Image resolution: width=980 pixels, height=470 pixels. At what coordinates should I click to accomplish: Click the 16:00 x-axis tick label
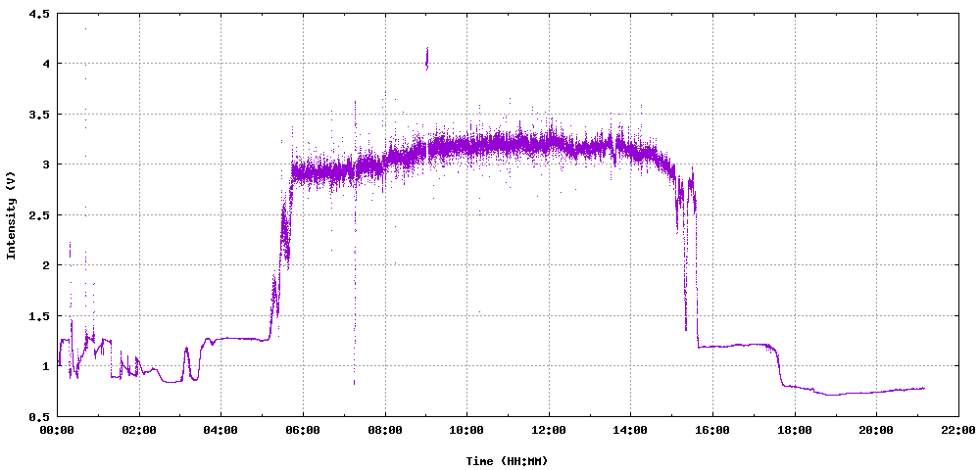[x=712, y=430]
